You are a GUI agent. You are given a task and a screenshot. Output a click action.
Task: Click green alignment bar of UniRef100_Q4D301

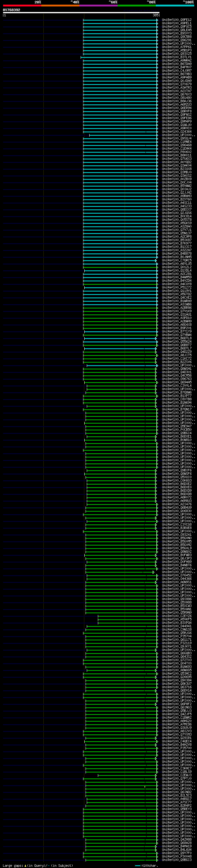point(120,372)
